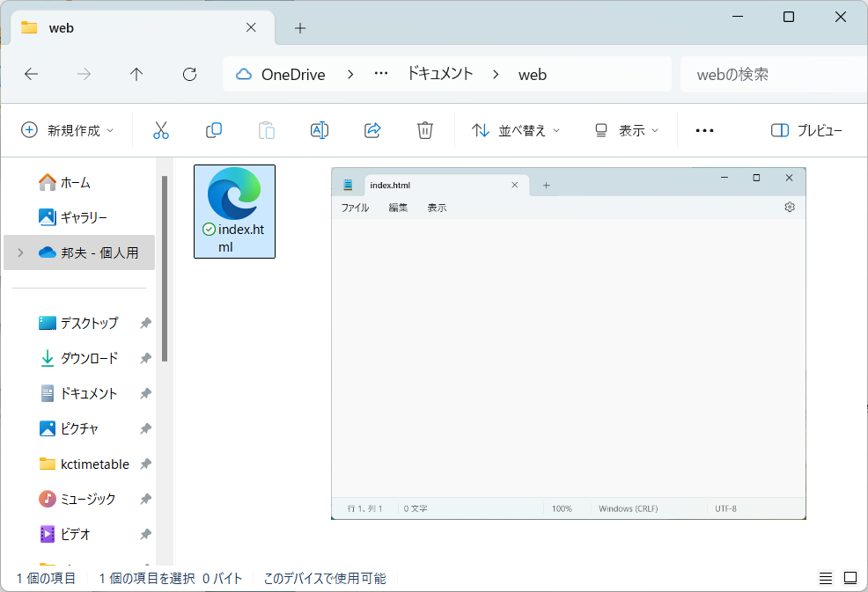
Task: Go to ドキュメント in the sidebar
Action: pos(87,393)
